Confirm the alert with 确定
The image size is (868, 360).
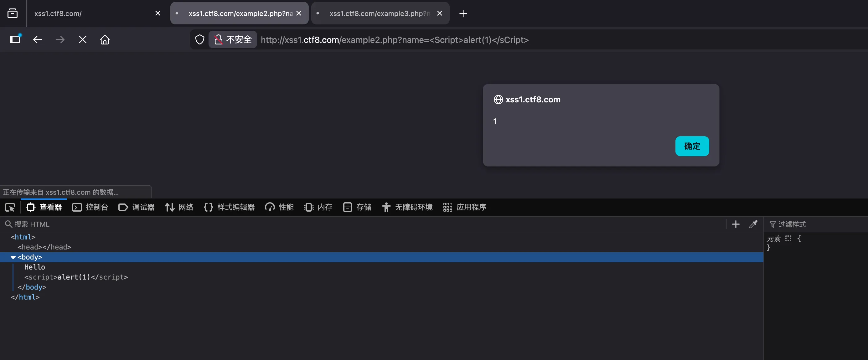coord(692,146)
